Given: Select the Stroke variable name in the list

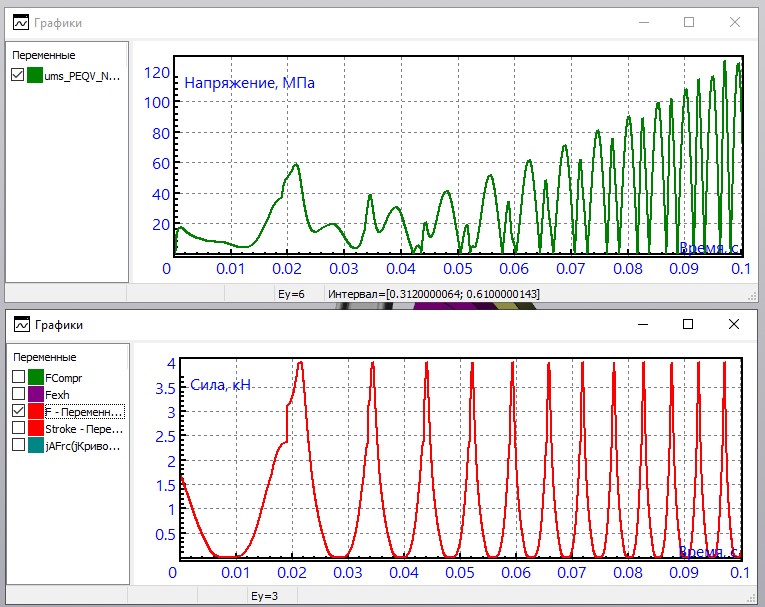Looking at the screenshot, I should click(84, 428).
